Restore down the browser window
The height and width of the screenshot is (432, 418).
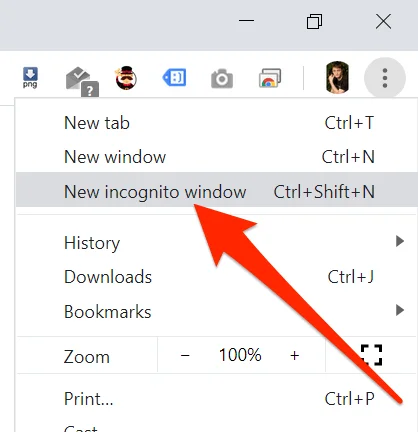click(x=314, y=22)
